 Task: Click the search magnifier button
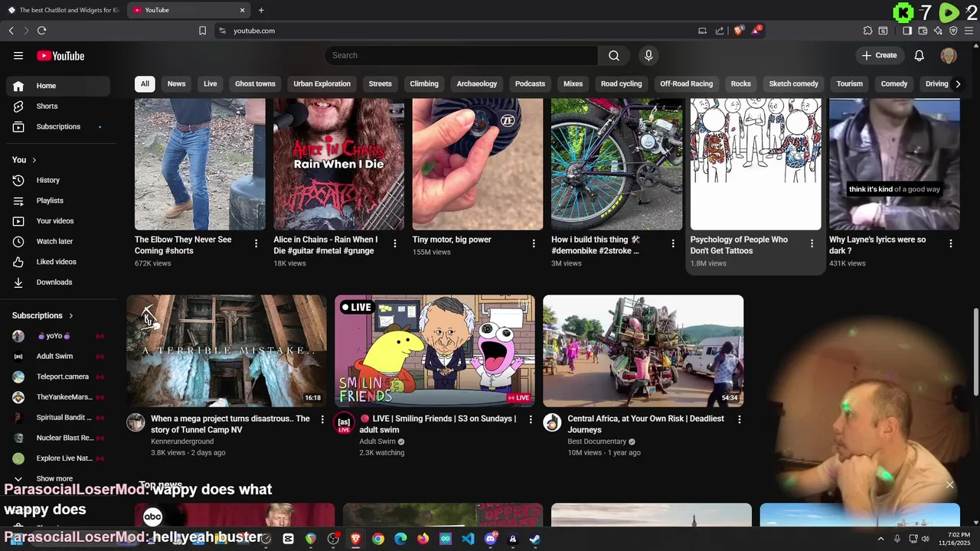[613, 55]
